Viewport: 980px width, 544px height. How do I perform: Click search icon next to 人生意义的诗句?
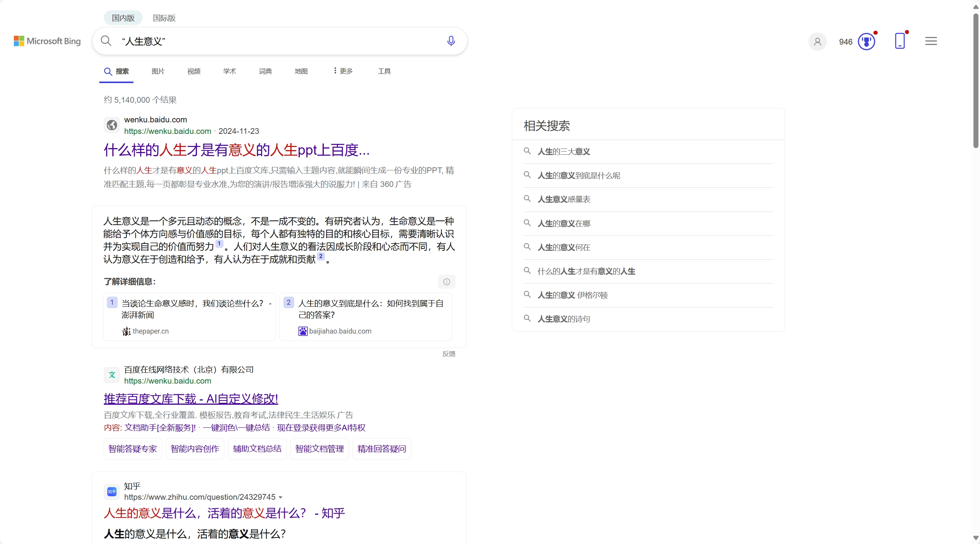pos(527,319)
